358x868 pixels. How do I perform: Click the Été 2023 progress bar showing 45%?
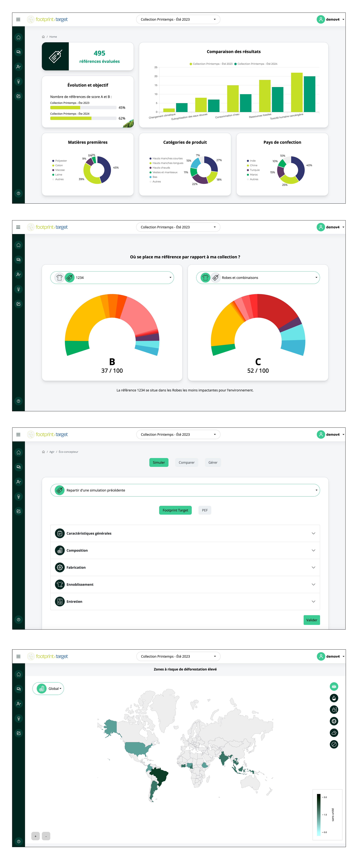(83, 108)
